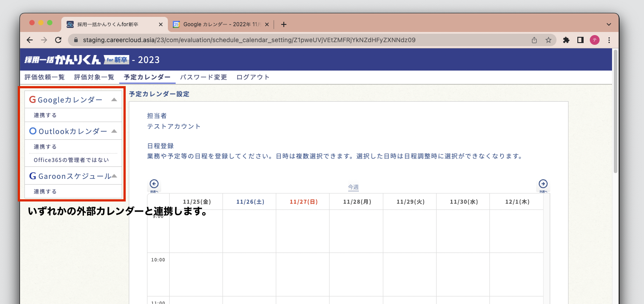
Task: Click the 今週 link
Action: click(x=353, y=187)
